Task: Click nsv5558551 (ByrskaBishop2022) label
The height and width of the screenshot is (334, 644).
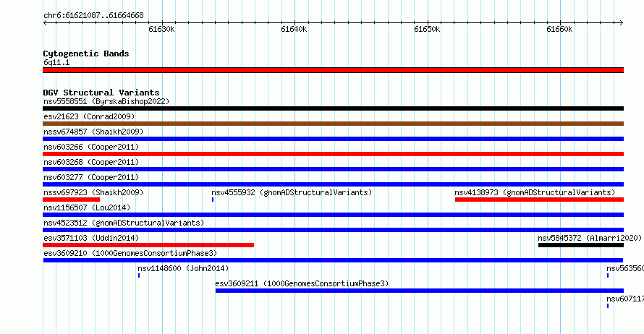Action: point(106,101)
